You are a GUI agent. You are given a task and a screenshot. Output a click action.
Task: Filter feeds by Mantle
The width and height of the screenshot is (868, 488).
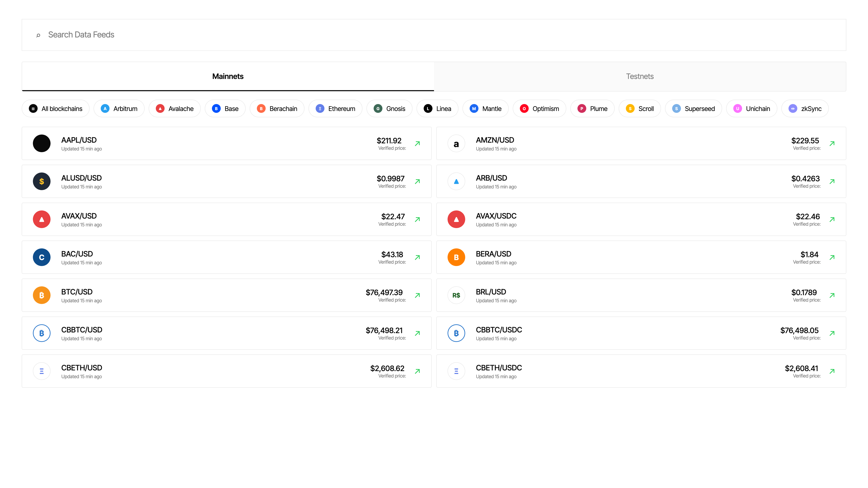coord(486,108)
